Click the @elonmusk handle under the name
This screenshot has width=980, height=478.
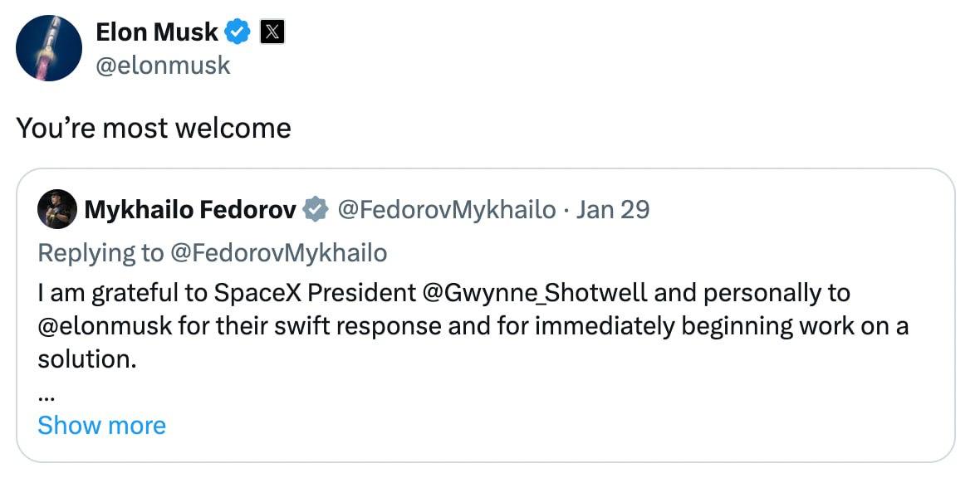(163, 65)
